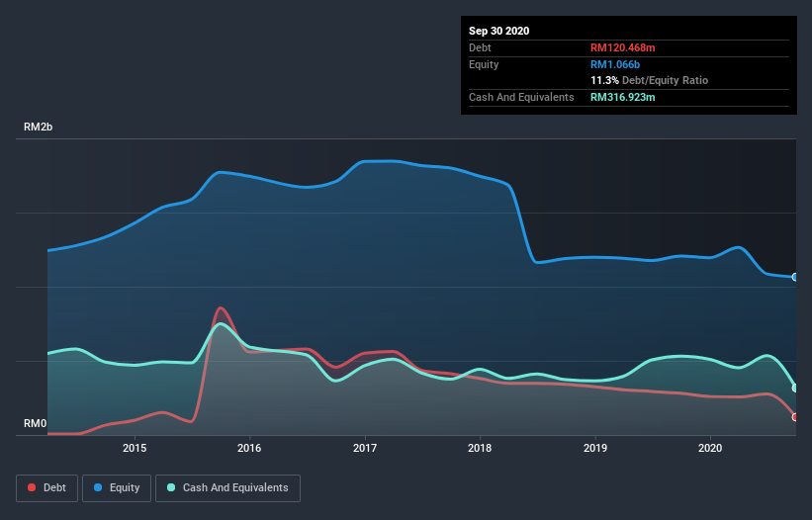The width and height of the screenshot is (812, 520).
Task: Click the teal Cash endpoint marker
Action: click(x=795, y=389)
